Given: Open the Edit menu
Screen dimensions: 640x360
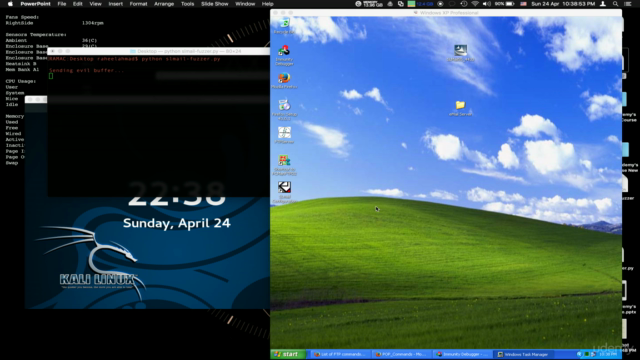Looking at the screenshot, I should pyautogui.click(x=78, y=4).
